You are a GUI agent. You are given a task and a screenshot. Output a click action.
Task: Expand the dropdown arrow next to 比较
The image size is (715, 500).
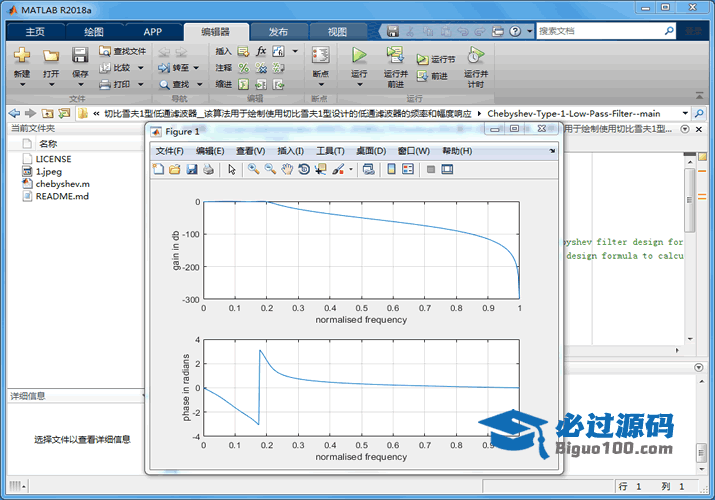tap(140, 68)
